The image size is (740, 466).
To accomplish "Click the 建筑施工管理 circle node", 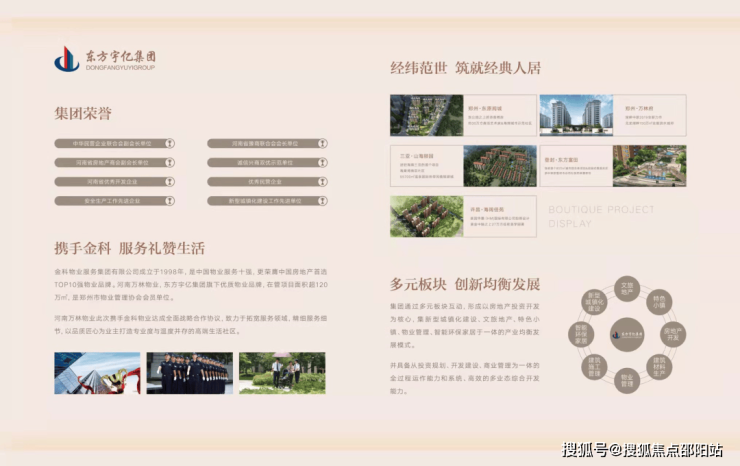I will pos(594,367).
